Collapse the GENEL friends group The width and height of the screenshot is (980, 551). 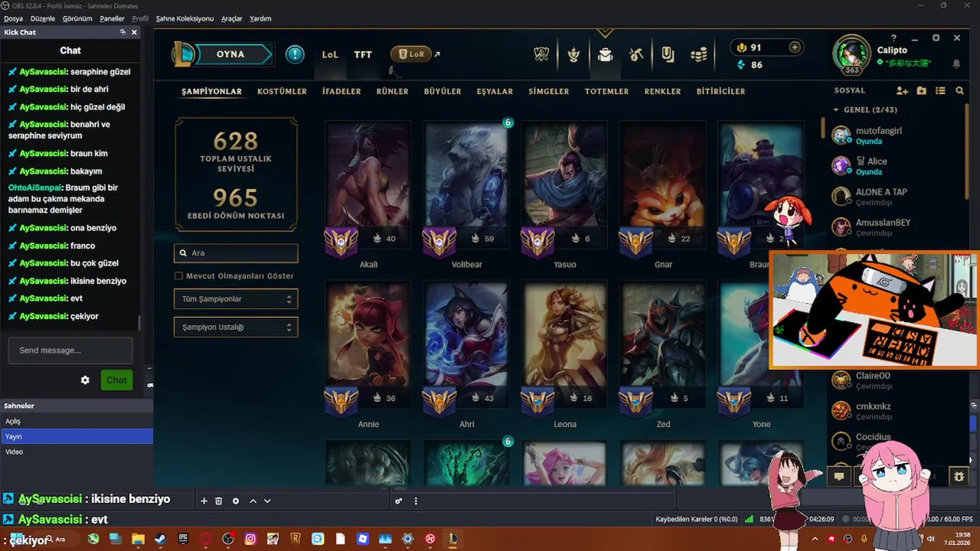pos(836,110)
